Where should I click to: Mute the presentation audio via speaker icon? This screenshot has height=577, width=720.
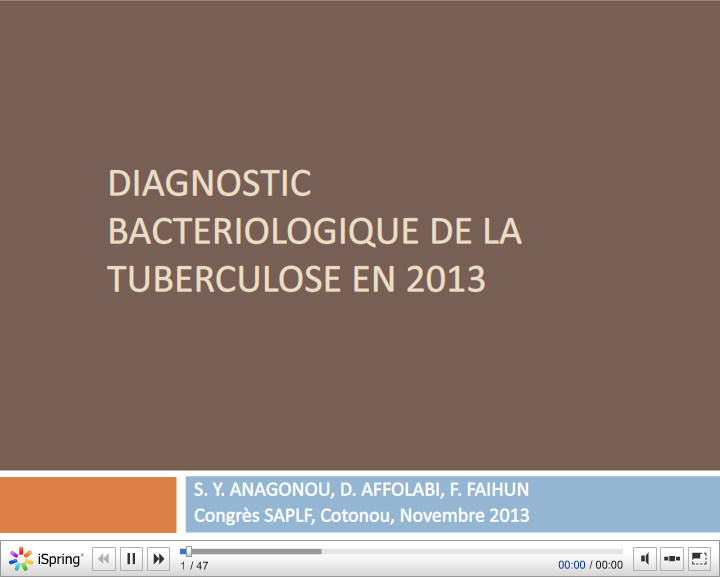pyautogui.click(x=646, y=559)
